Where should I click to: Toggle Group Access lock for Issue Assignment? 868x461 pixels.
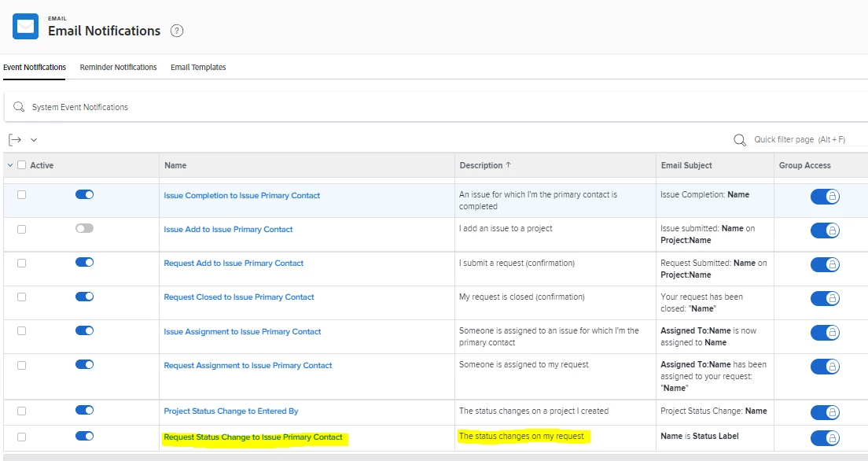(825, 333)
